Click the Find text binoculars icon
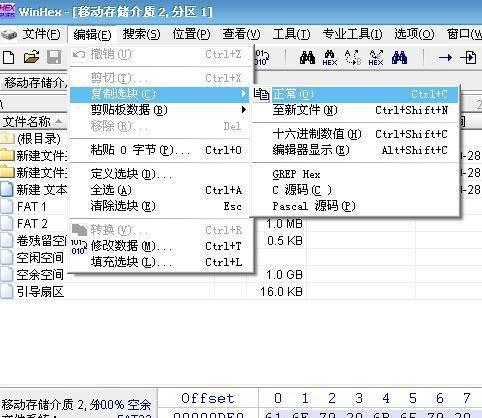 307,58
